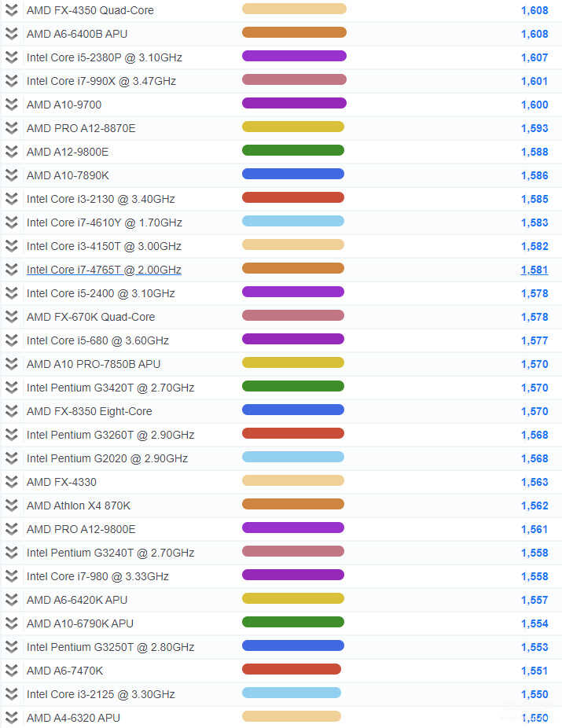Image resolution: width=562 pixels, height=728 pixels.
Task: Click the yellow bar for A10 PRO-7850B APU
Action: [x=293, y=362]
